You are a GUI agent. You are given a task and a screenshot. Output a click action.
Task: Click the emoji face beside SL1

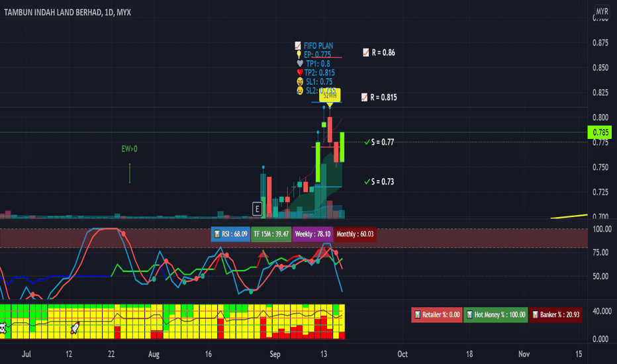(x=300, y=81)
